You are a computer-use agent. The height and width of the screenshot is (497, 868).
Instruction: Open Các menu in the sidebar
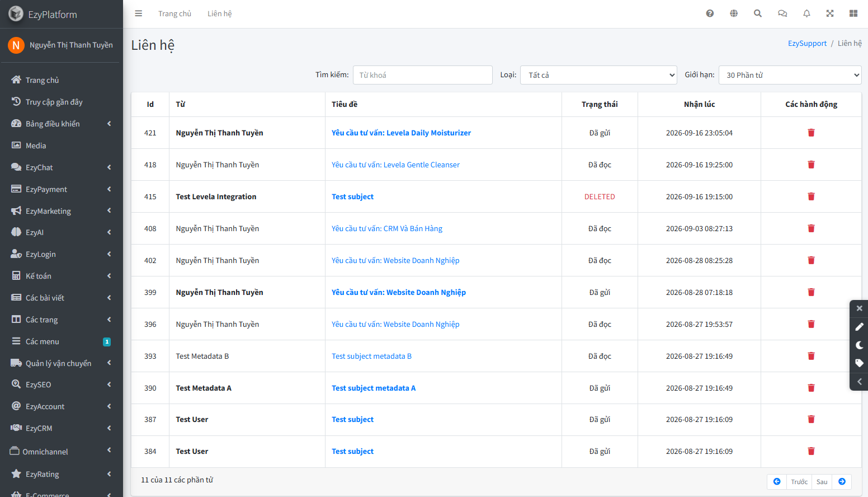click(x=62, y=341)
